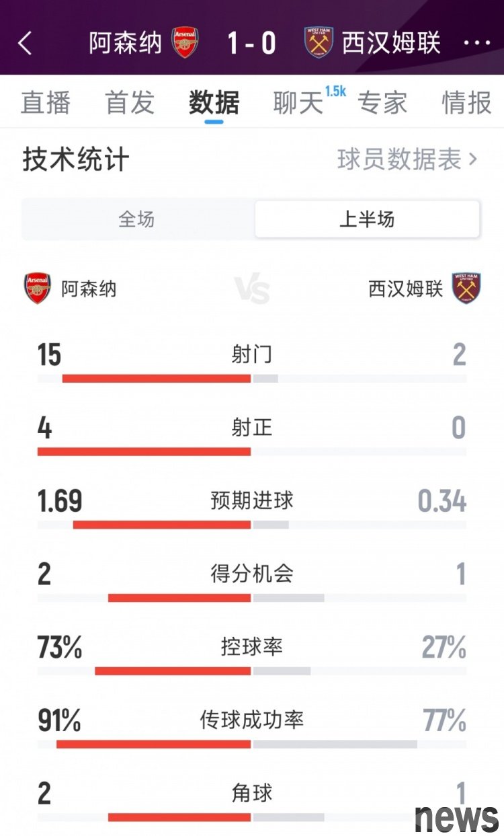Image resolution: width=504 pixels, height=836 pixels.
Task: Switch stats to 全场 (full match)
Action: [x=137, y=219]
